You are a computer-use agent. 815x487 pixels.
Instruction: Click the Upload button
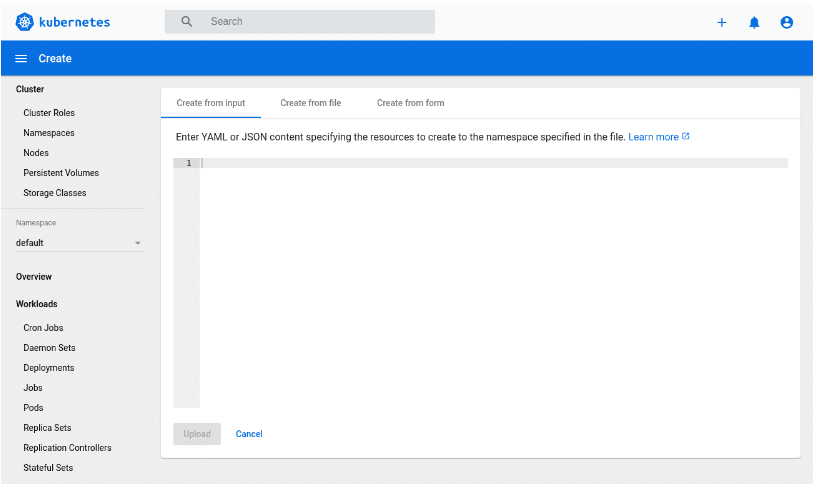pos(197,434)
